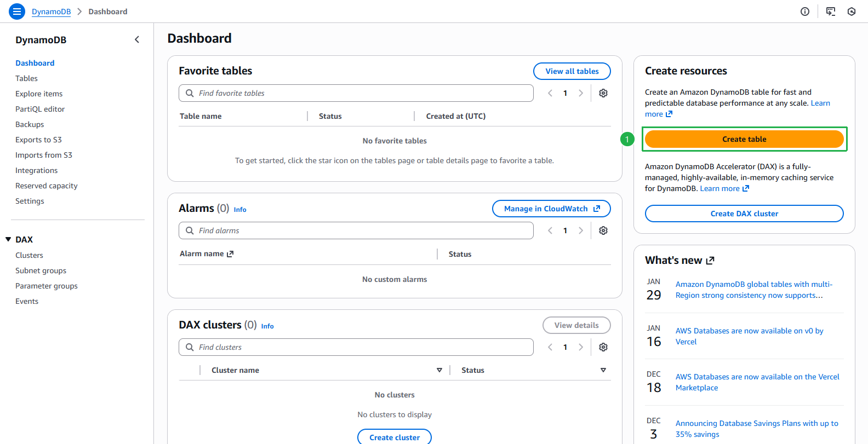
Task: Open Explore items in sidebar
Action: [x=39, y=94]
